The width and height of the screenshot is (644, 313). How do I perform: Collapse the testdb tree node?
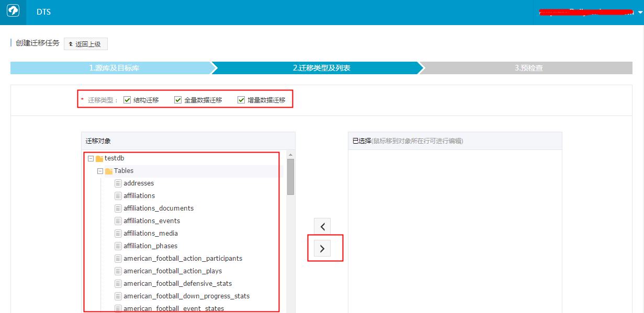[91, 158]
